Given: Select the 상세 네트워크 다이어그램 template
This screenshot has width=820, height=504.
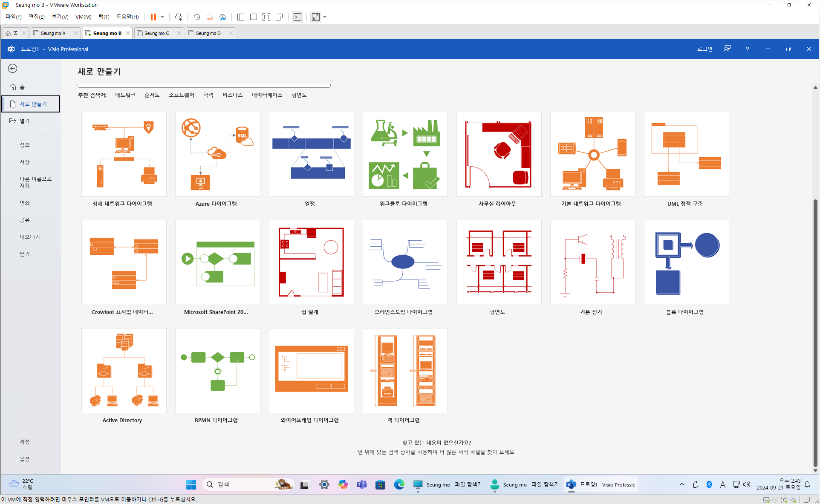Looking at the screenshot, I should tap(124, 154).
